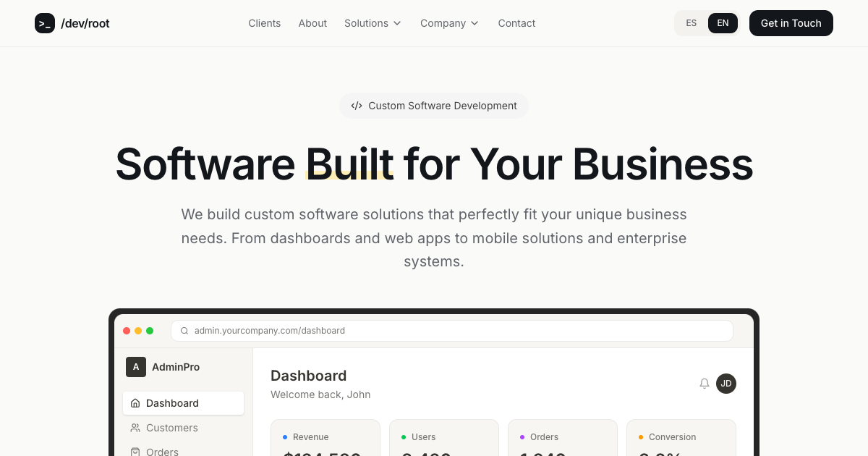Click the Welcome back, John text

point(320,394)
